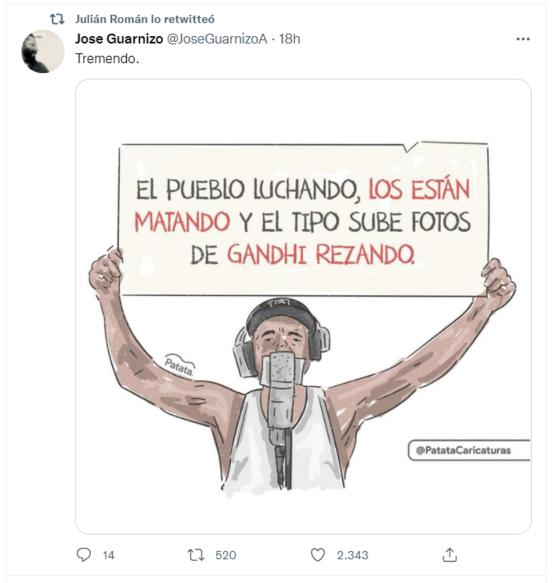This screenshot has height=583, width=560.
Task: Click the 'Tremendo.' tweet text
Action: click(x=107, y=58)
